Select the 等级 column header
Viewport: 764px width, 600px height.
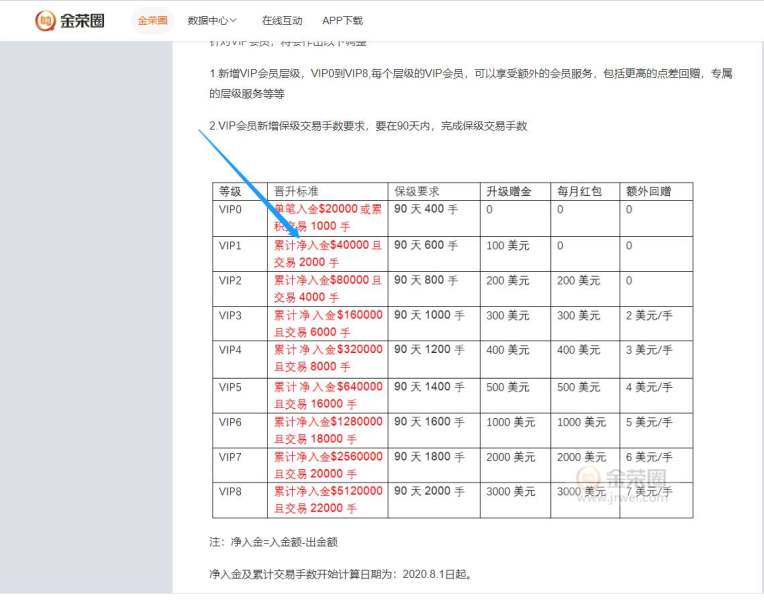(x=240, y=191)
